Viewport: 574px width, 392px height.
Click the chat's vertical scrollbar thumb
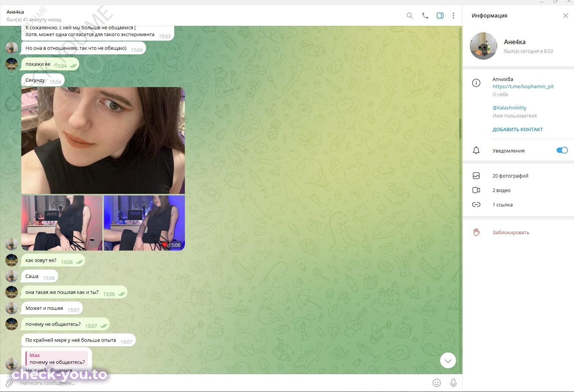[460, 129]
